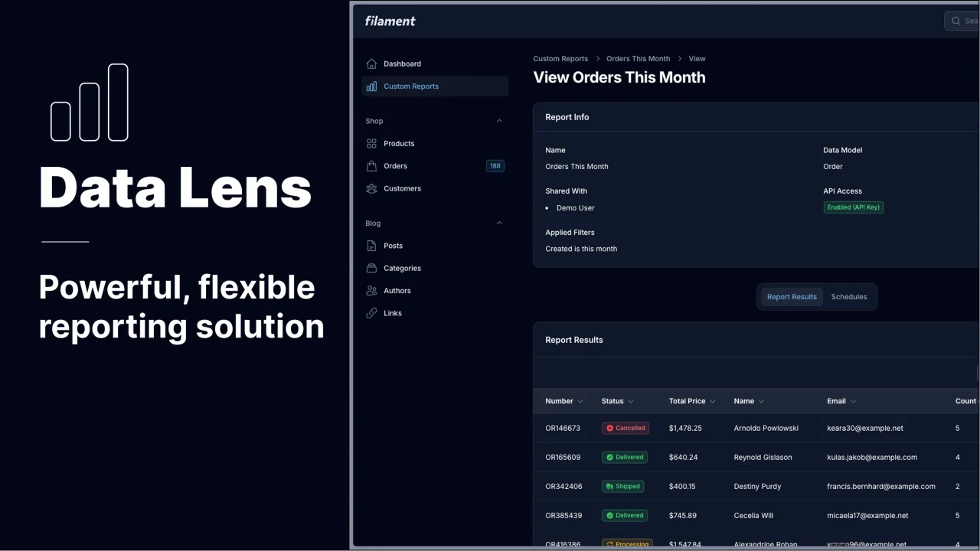Open the Categories page
This screenshot has width=980, height=551.
(x=403, y=268)
